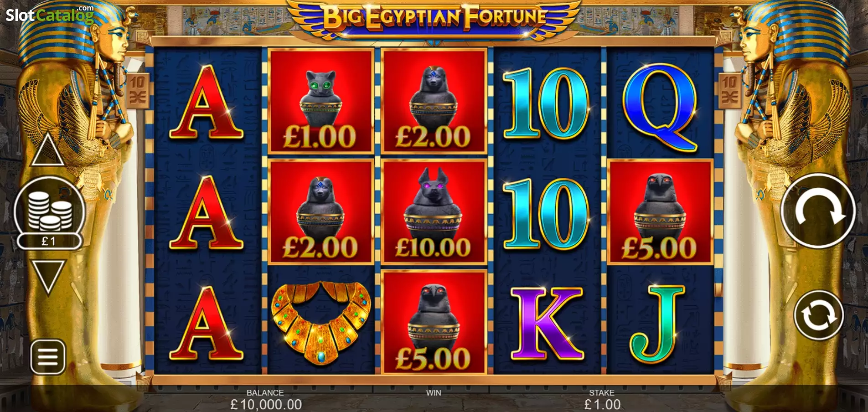The image size is (868, 412).
Task: Click the purple K symbol
Action: pos(547,323)
